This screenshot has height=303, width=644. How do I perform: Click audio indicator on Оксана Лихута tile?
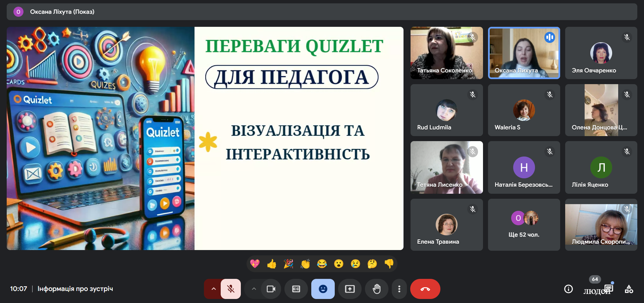point(550,37)
